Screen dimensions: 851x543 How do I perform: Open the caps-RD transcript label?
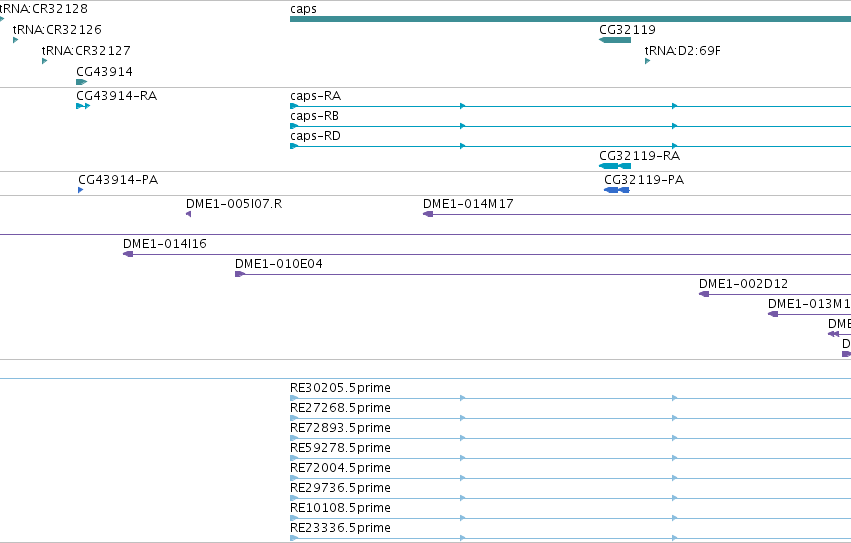pos(315,136)
